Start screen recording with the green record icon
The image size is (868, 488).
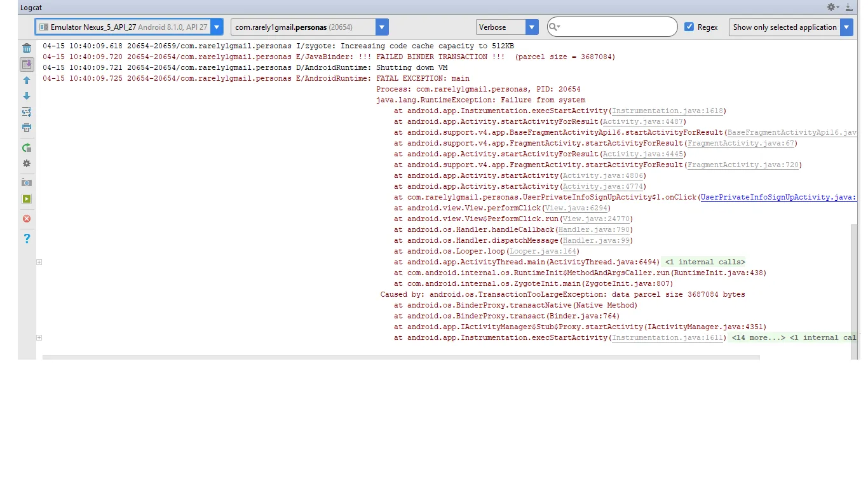(x=27, y=199)
